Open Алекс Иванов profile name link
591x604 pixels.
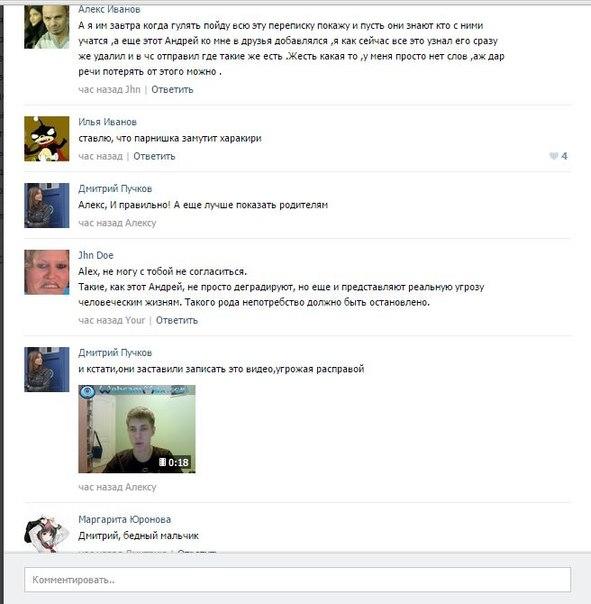coord(109,9)
